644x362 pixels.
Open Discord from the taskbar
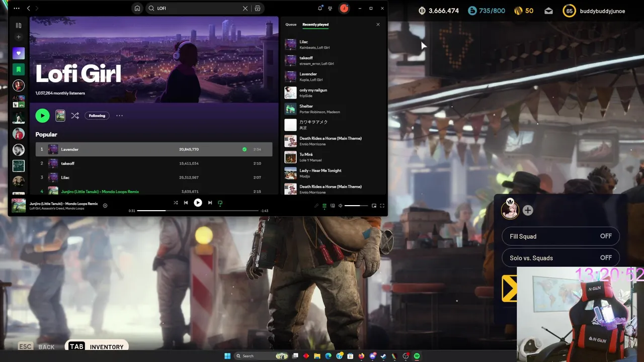click(x=372, y=356)
